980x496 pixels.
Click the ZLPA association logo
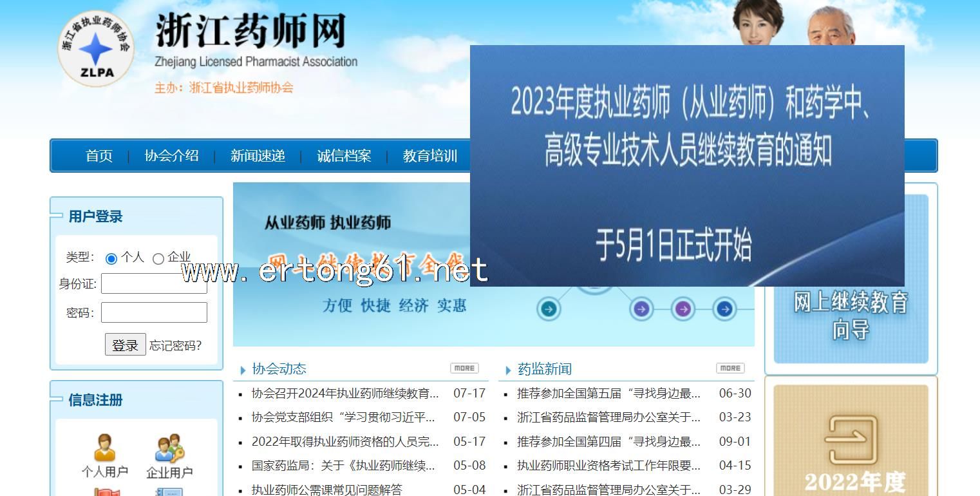96,49
